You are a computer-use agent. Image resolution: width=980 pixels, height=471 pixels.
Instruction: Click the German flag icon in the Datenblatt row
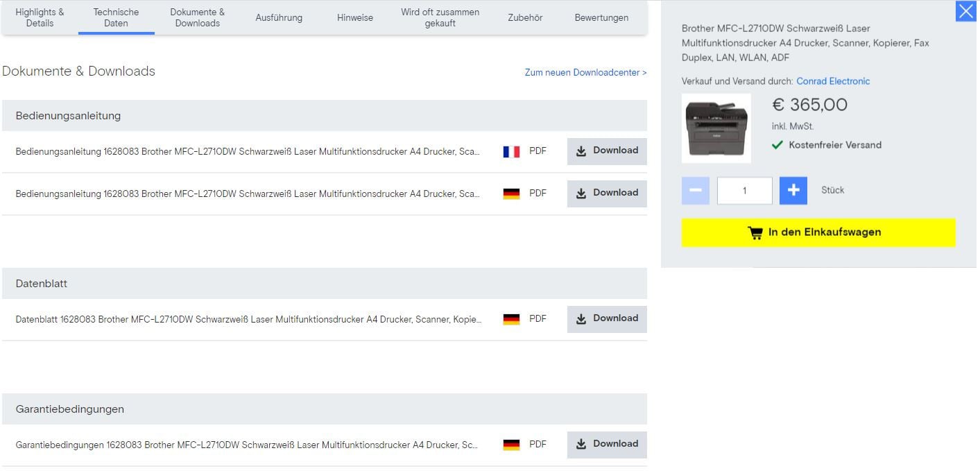[512, 318]
